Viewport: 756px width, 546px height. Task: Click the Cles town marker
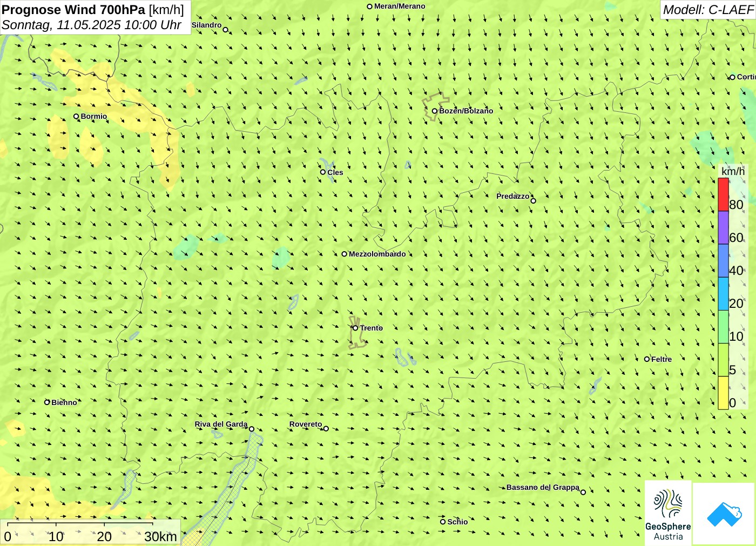[323, 172]
